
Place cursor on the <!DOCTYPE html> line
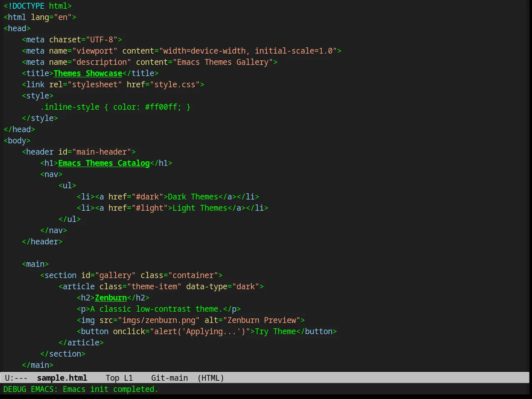click(37, 6)
